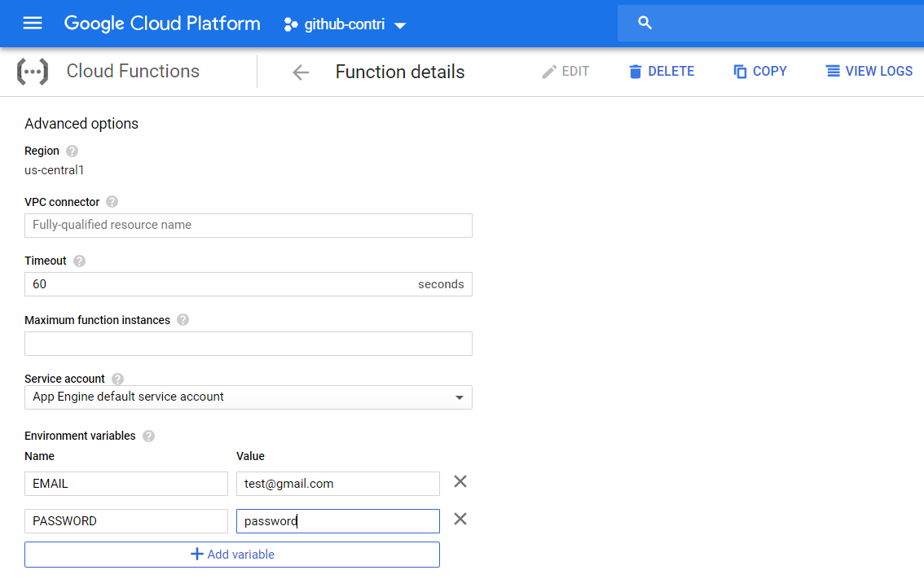Image resolution: width=924 pixels, height=579 pixels.
Task: Click the us-central1 region link
Action: point(54,169)
